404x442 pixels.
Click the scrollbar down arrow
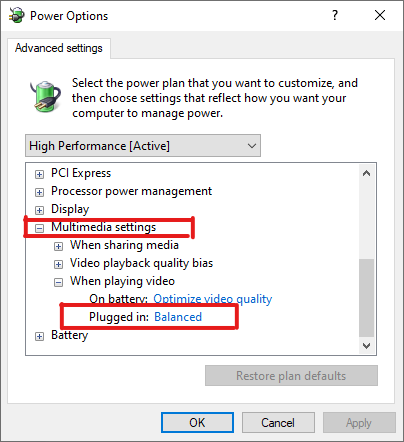pyautogui.click(x=367, y=346)
